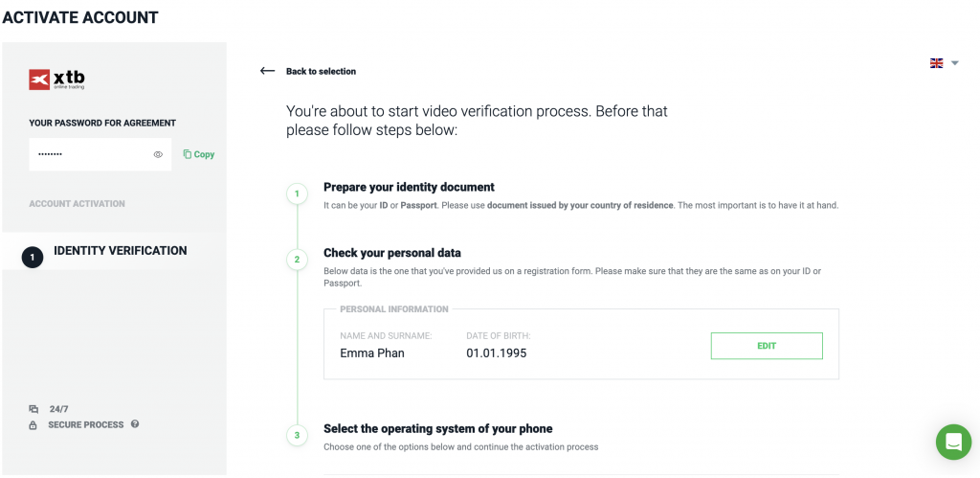
Task: Click the XTB logo
Action: coord(56,80)
